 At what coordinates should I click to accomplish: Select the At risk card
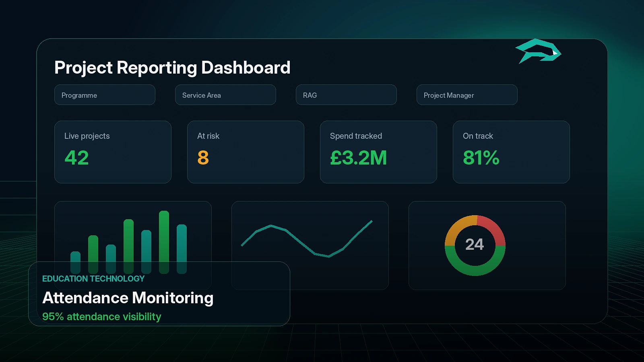point(246,152)
